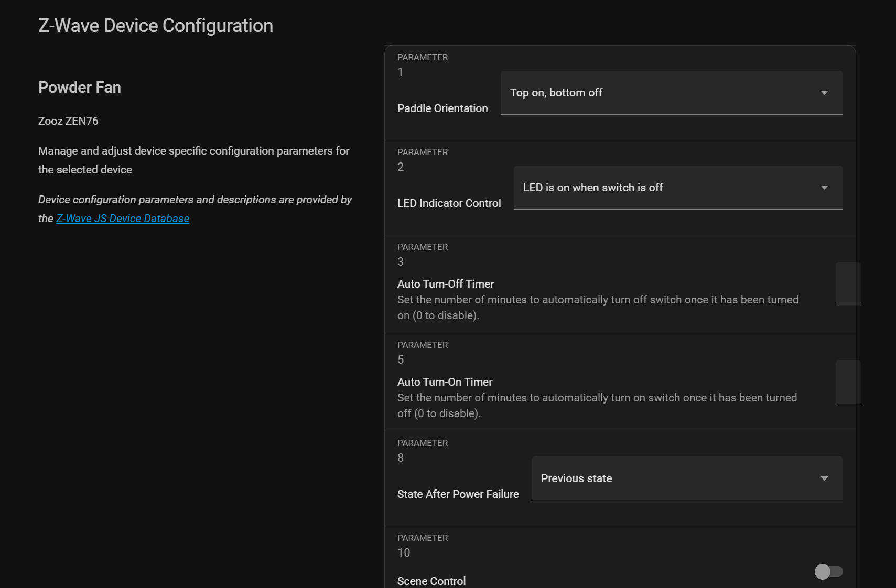Click the 'Top on, bottom off' selected value

[556, 93]
